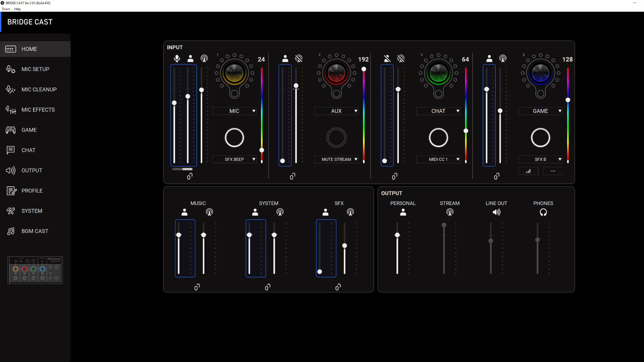Click the PERSONAL output volume fader
Viewport: 644px width, 362px height.
pyautogui.click(x=397, y=235)
